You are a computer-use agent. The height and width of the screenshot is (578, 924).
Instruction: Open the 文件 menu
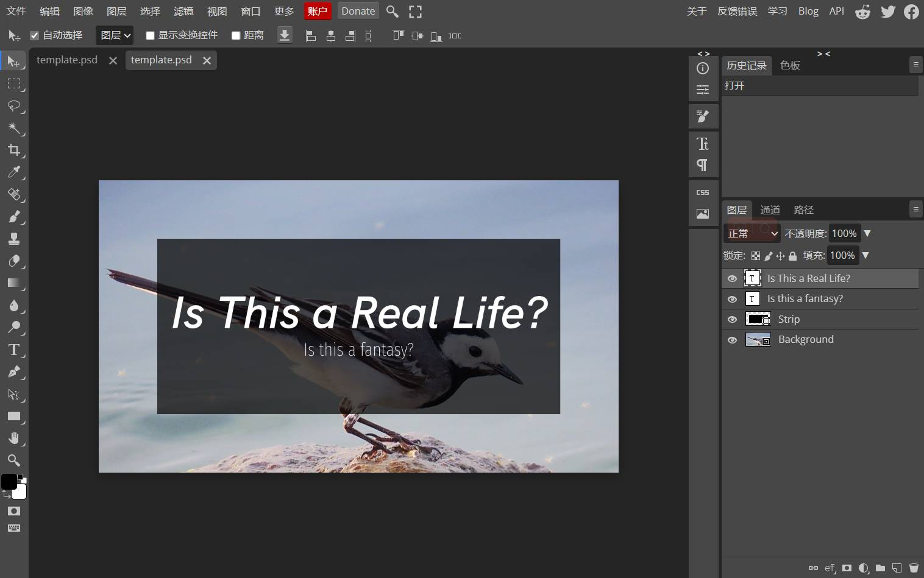[16, 11]
